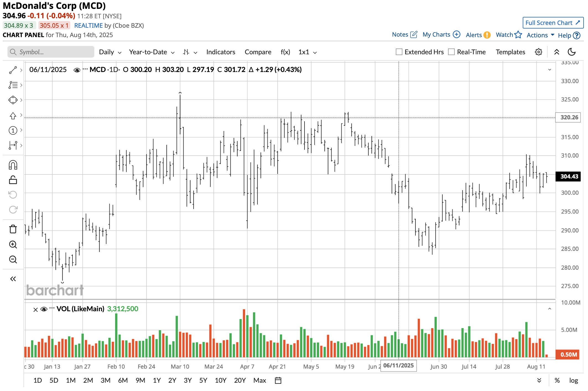
Task: Zoom in on the chart
Action: coord(13,245)
